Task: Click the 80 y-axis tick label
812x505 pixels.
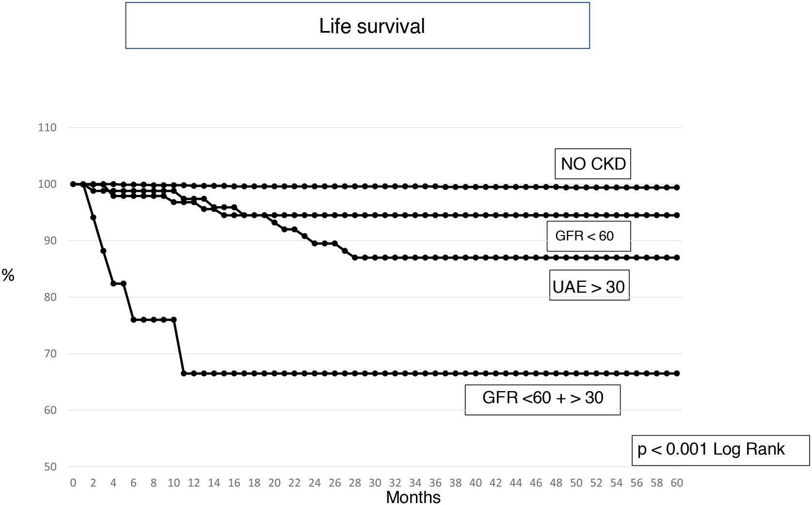Action: (x=50, y=297)
